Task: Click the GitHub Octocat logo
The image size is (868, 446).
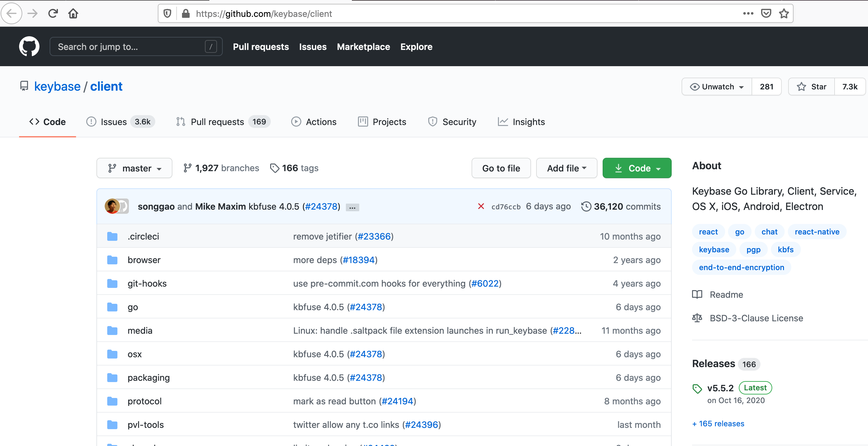Action: (x=29, y=46)
